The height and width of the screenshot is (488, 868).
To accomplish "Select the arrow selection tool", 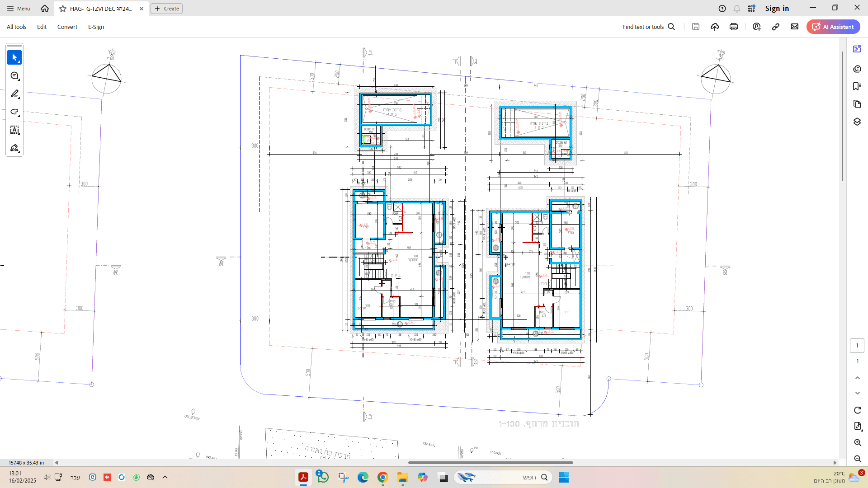I will point(14,57).
